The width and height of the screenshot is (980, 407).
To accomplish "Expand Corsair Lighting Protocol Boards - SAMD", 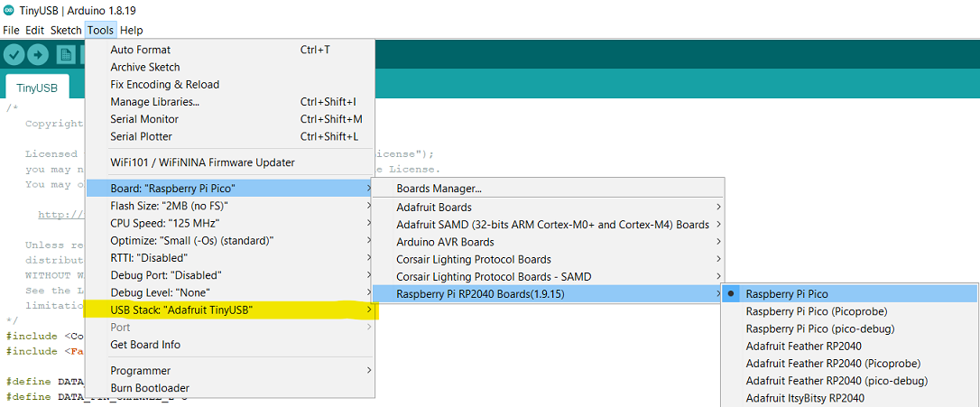I will coord(548,276).
